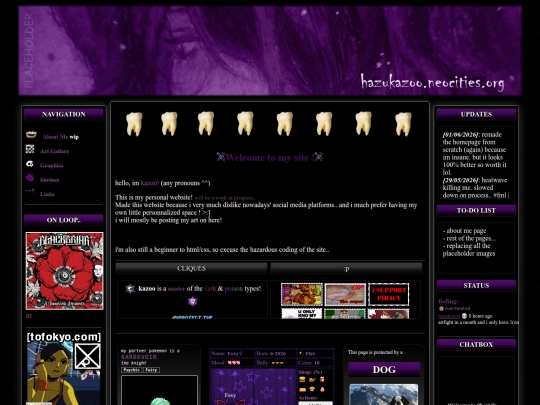This screenshot has width=540, height=405.
Task: Click the green stamp with the character face
Action: point(345,313)
